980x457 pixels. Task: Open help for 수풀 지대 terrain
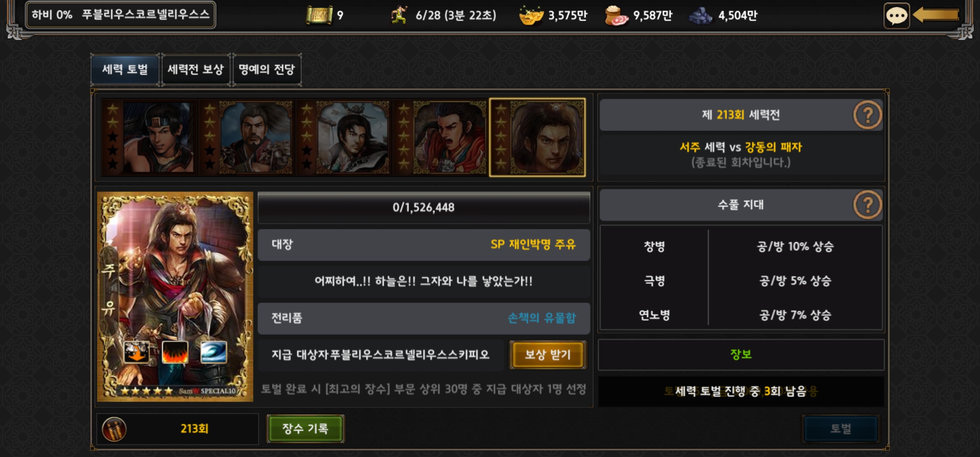[867, 205]
